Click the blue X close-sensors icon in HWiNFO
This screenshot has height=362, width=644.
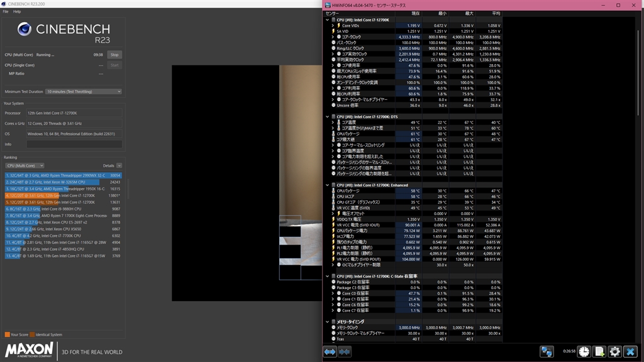[x=630, y=351]
